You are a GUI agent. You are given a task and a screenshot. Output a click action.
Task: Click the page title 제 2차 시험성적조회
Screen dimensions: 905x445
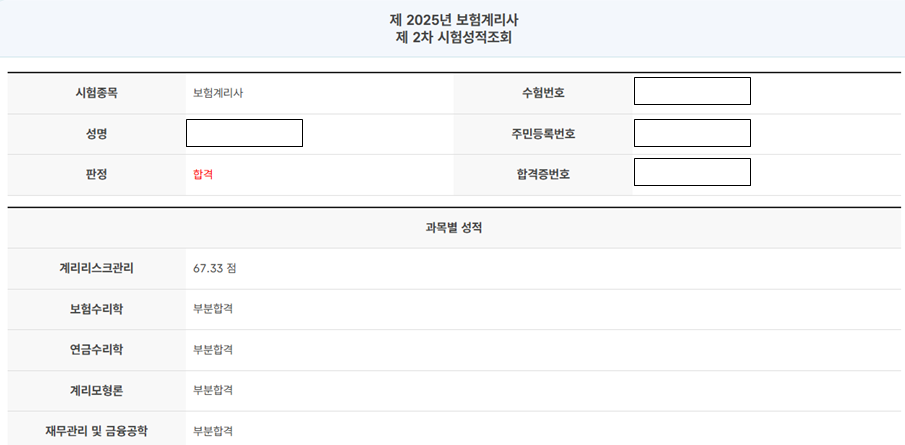pyautogui.click(x=453, y=38)
